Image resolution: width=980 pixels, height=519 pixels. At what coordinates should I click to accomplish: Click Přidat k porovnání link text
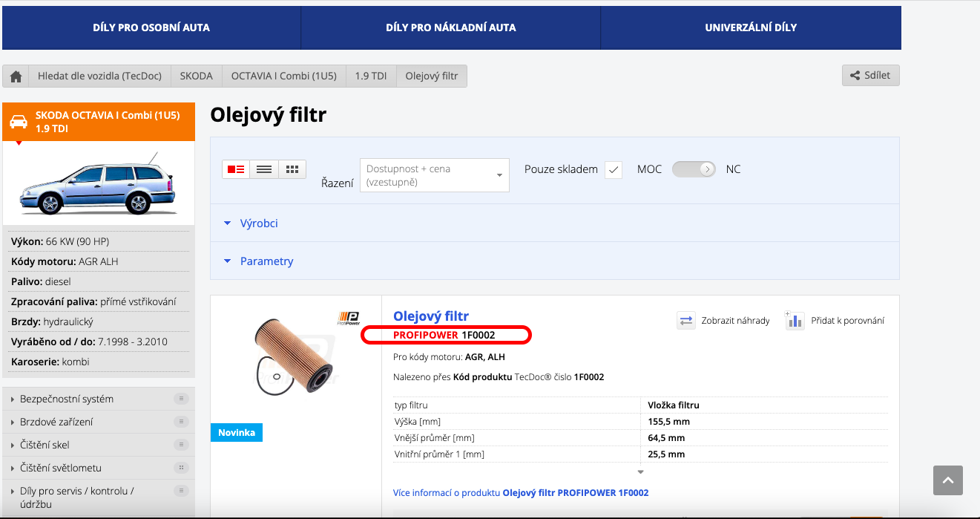click(848, 321)
